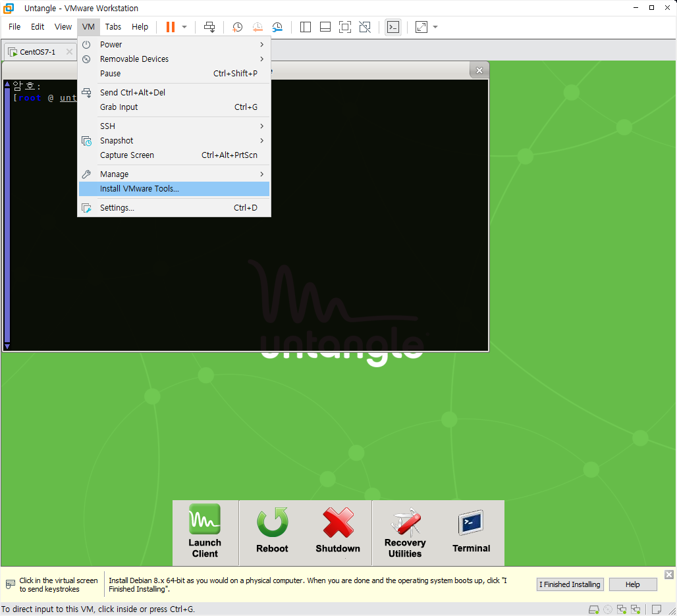Click the keyboard hint icon
This screenshot has width=677, height=616.
[x=11, y=584]
